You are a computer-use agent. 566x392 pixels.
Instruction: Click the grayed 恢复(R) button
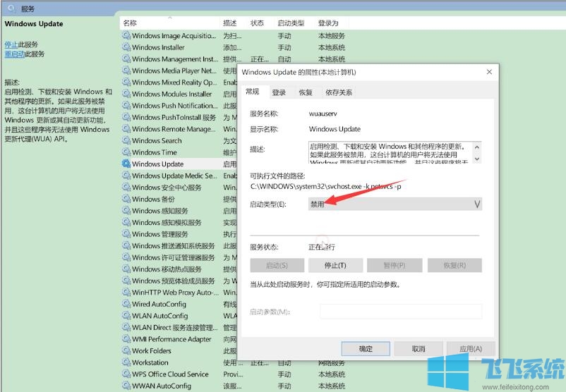tap(454, 265)
